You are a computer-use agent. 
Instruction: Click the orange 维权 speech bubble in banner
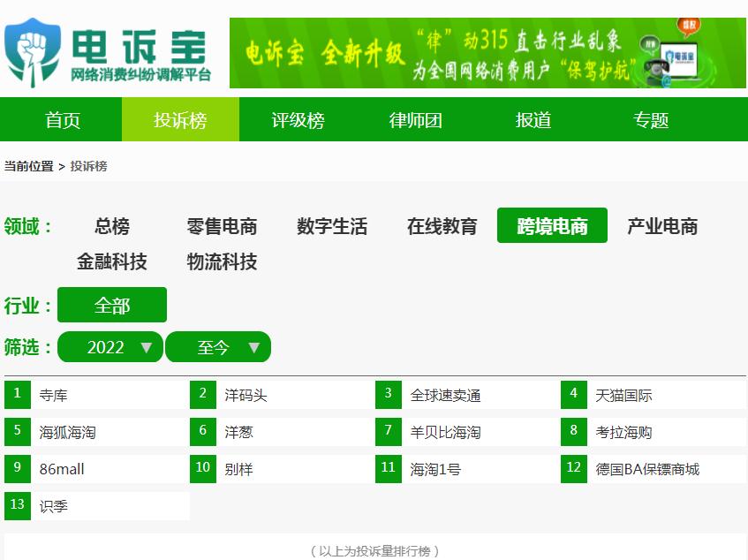click(x=688, y=24)
